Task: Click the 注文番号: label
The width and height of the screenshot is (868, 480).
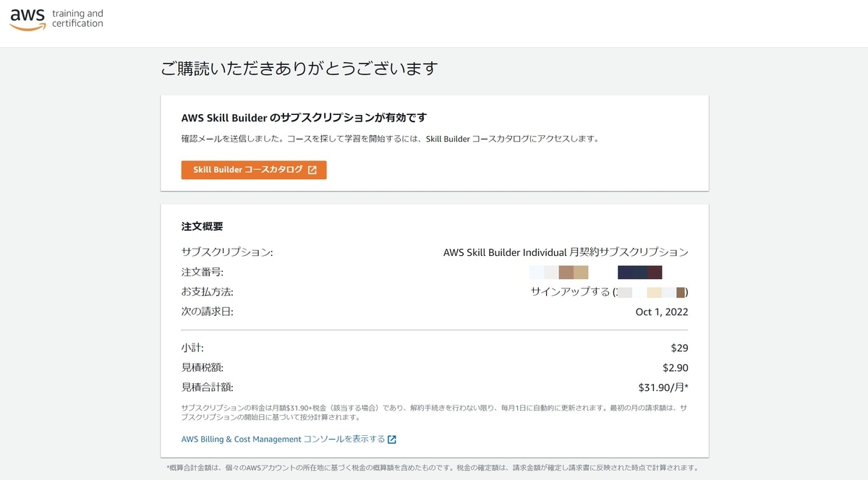Action: point(203,273)
